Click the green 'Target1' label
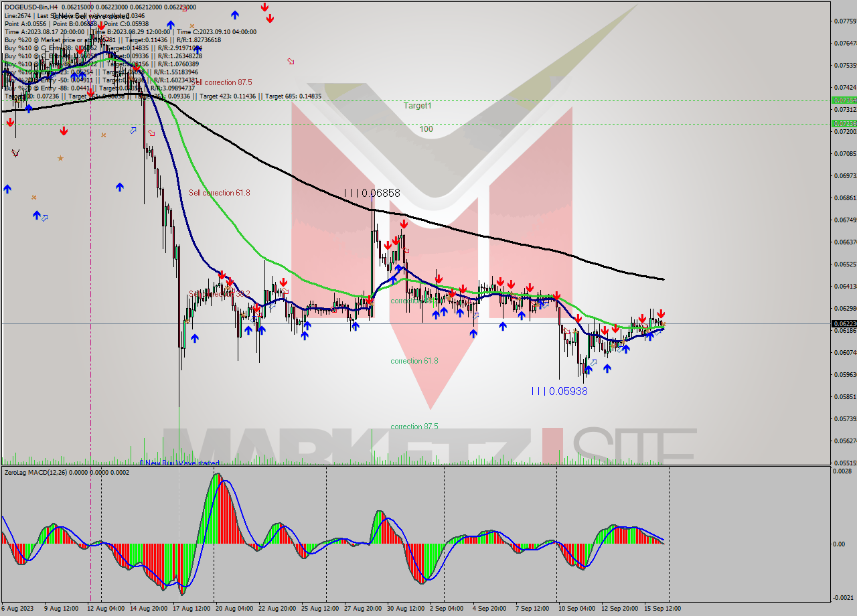Image resolution: width=857 pixels, height=616 pixels. 418,106
